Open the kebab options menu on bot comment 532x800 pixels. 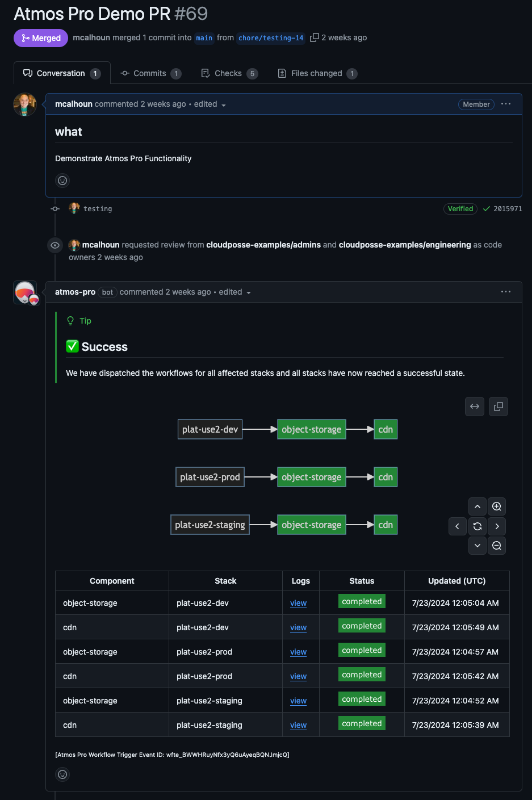pyautogui.click(x=505, y=292)
